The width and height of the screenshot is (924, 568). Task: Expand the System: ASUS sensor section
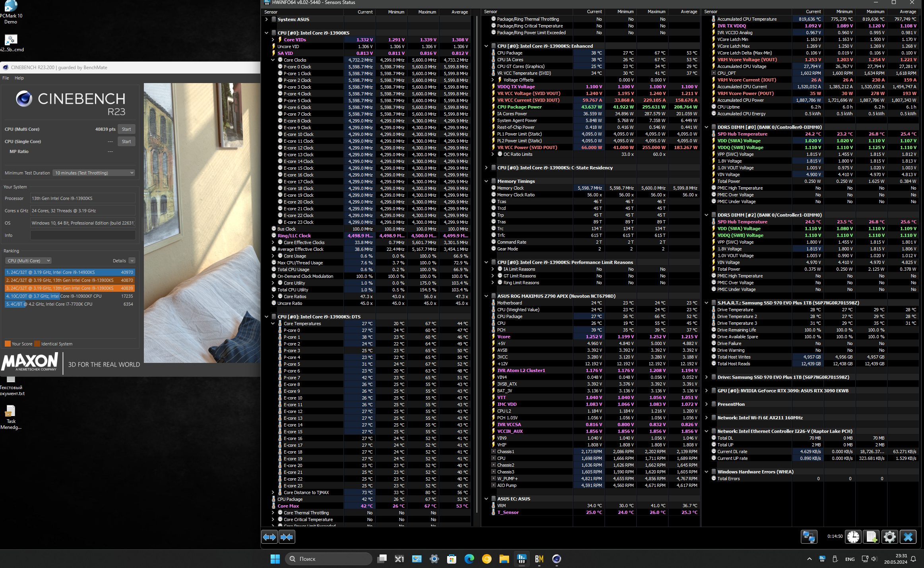pos(266,19)
